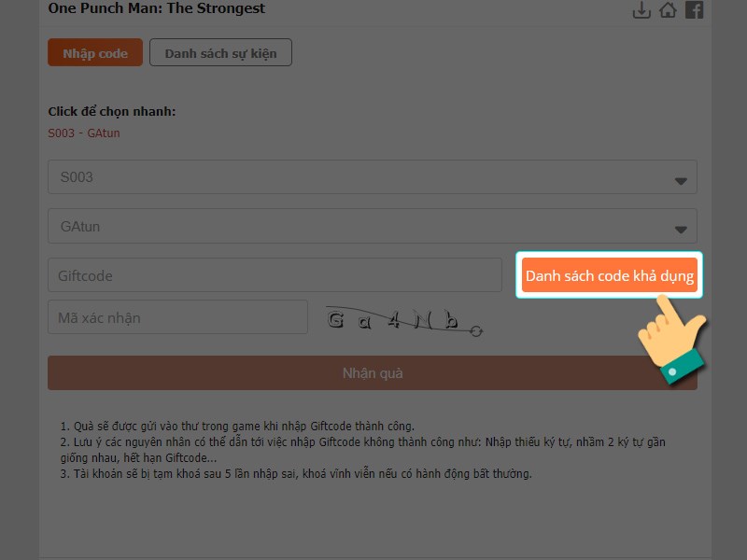Click the captcha image Ga4Nb
Viewport: 747px width, 560px height.
[398, 320]
